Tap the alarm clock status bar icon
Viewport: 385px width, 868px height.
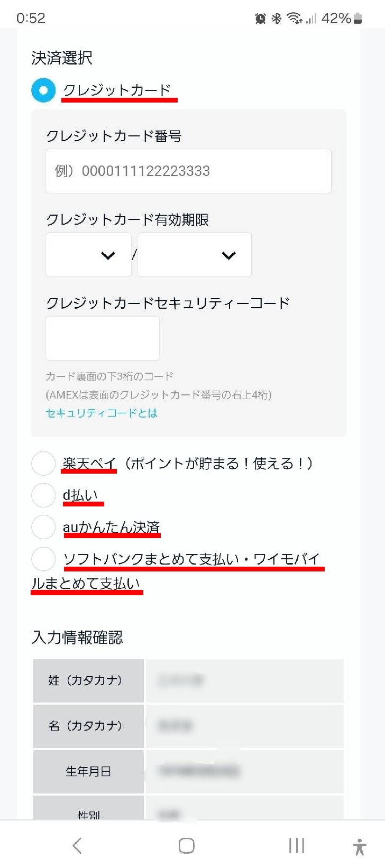tap(260, 17)
